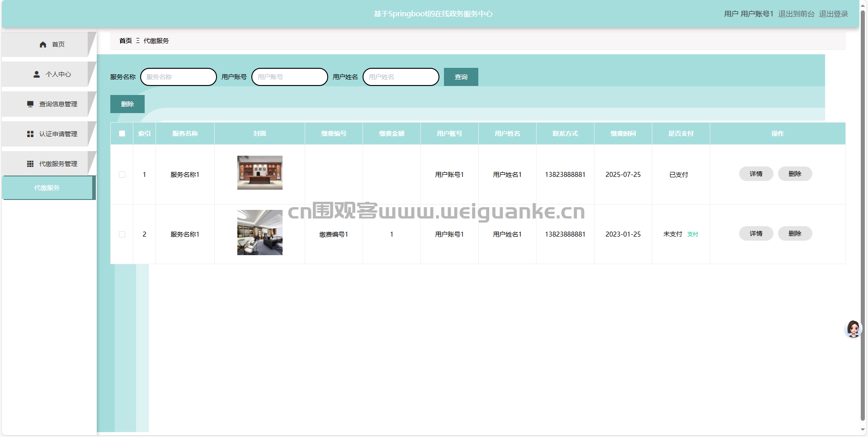Open the chat assistant avatar icon

(853, 329)
